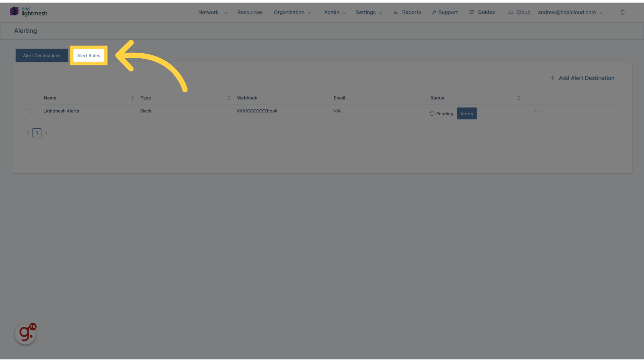Click the Guides icon in navigation
Viewport: 644px width, 362px height.
(472, 12)
